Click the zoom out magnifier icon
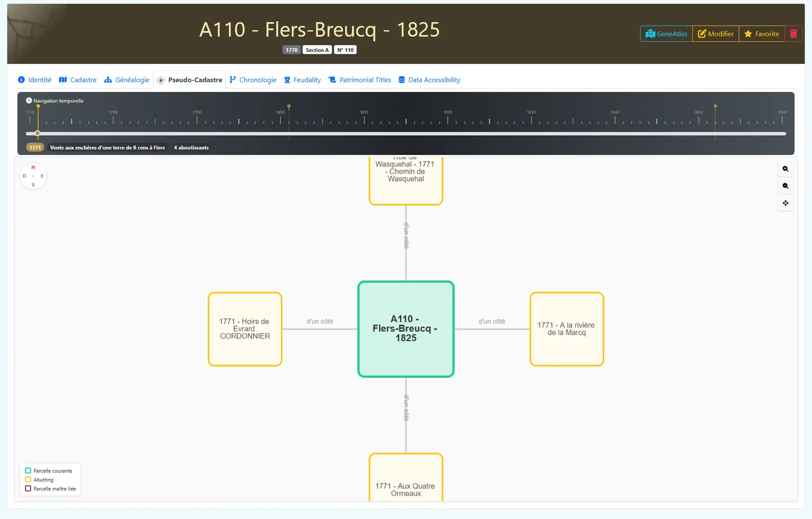This screenshot has height=519, width=812. tap(785, 186)
